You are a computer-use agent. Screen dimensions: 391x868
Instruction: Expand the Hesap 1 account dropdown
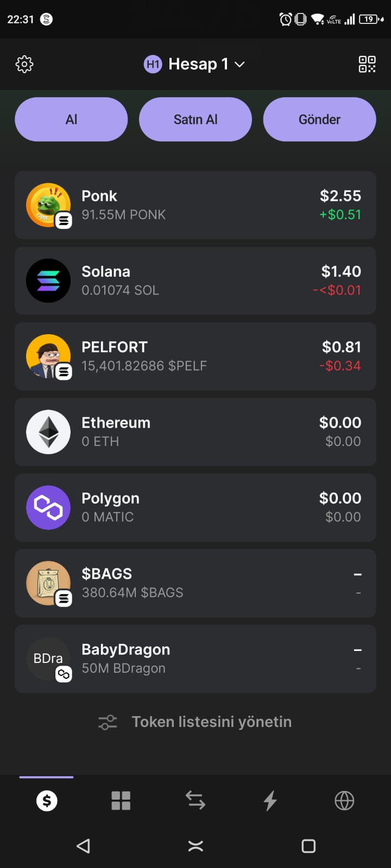pyautogui.click(x=194, y=64)
